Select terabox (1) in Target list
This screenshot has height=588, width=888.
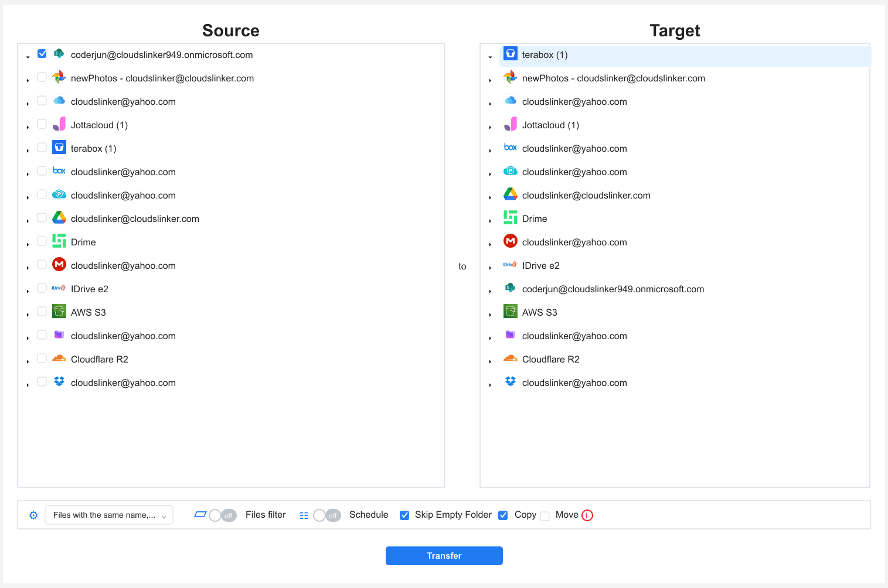click(x=545, y=55)
